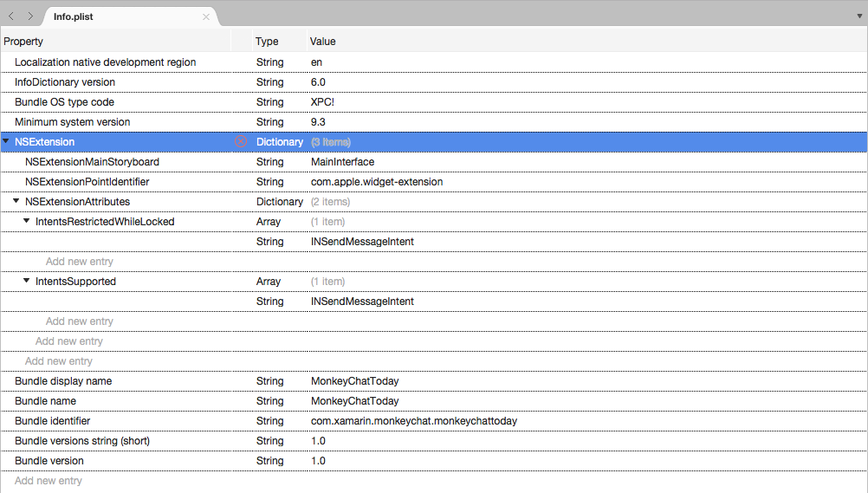Edit Bundle name value MonkeyChatToday
This screenshot has height=493, width=868.
[355, 401]
